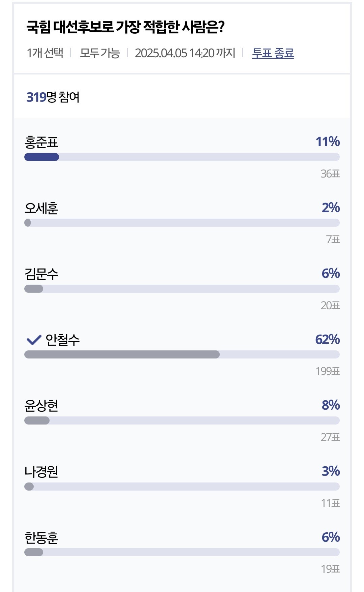
Task: Select the 홍준표 poll option
Action: coord(41,142)
